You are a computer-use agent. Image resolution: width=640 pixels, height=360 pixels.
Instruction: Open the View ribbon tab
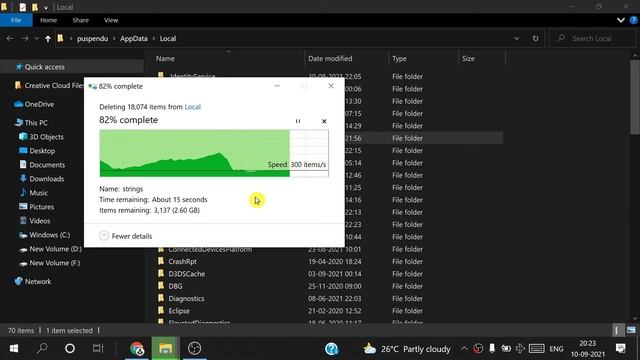coord(111,20)
